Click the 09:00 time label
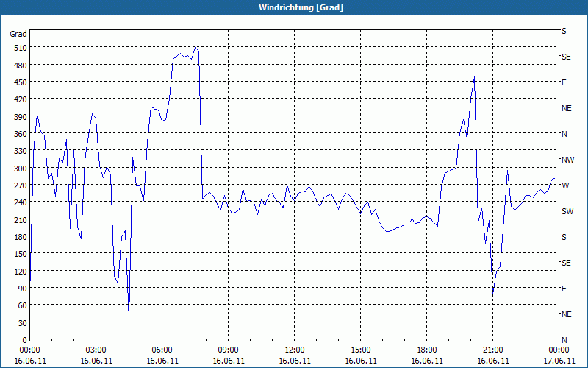This screenshot has width=588, height=368. [228, 350]
